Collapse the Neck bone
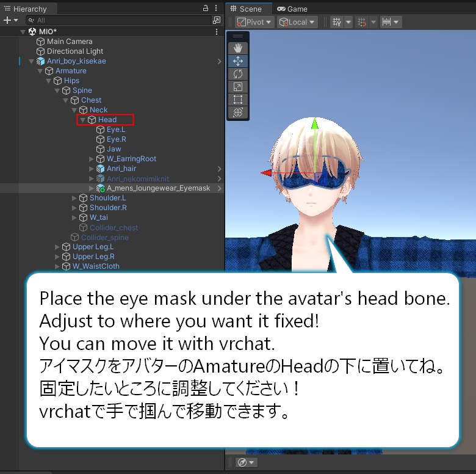Image resolution: width=476 pixels, height=474 pixels. point(74,110)
